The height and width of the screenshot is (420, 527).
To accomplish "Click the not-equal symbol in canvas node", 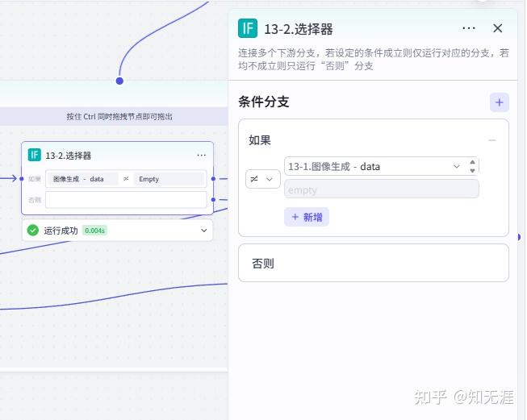I will coord(126,179).
